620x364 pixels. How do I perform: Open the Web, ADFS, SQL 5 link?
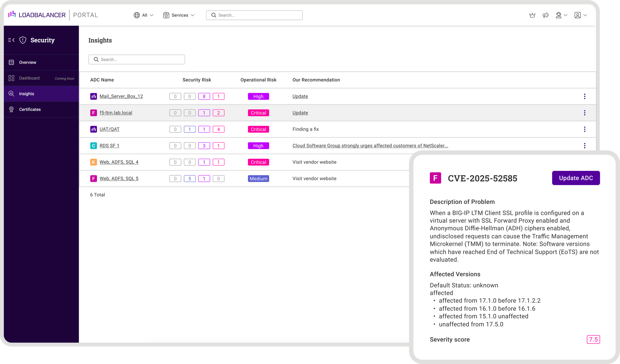coord(119,179)
